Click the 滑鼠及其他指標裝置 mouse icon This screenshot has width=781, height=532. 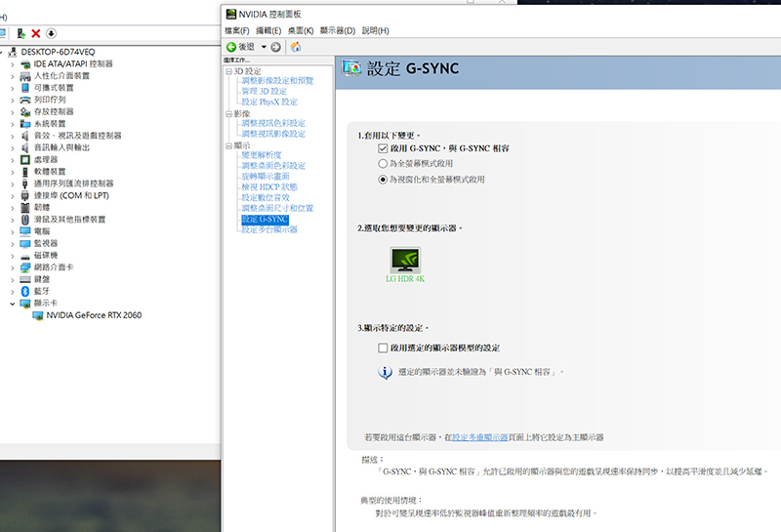[x=25, y=220]
